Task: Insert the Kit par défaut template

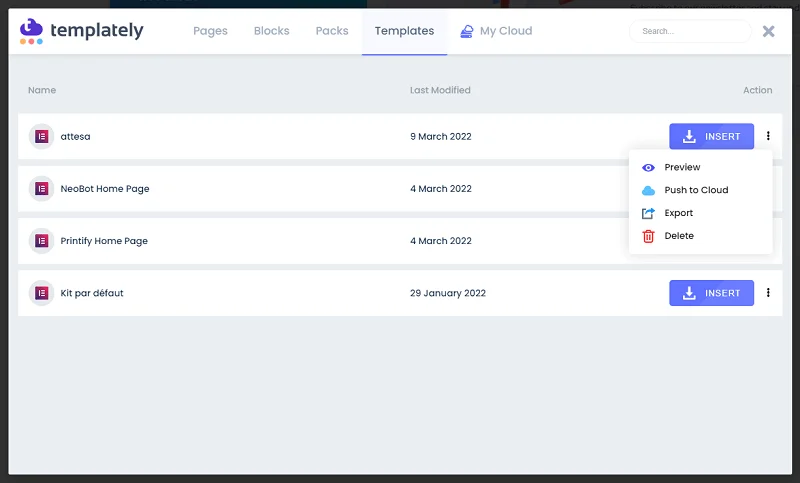Action: (x=711, y=293)
